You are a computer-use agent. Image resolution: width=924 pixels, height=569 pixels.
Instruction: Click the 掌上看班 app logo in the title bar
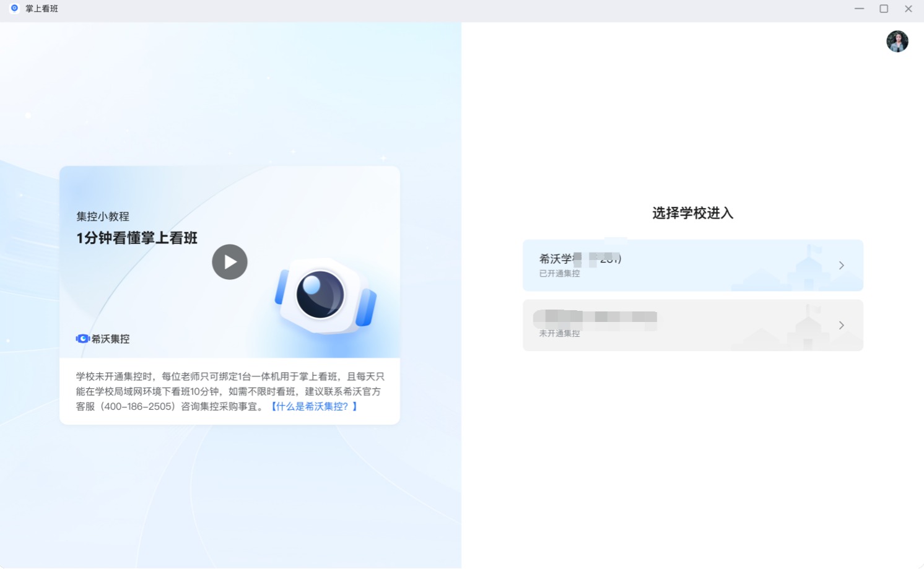(14, 8)
